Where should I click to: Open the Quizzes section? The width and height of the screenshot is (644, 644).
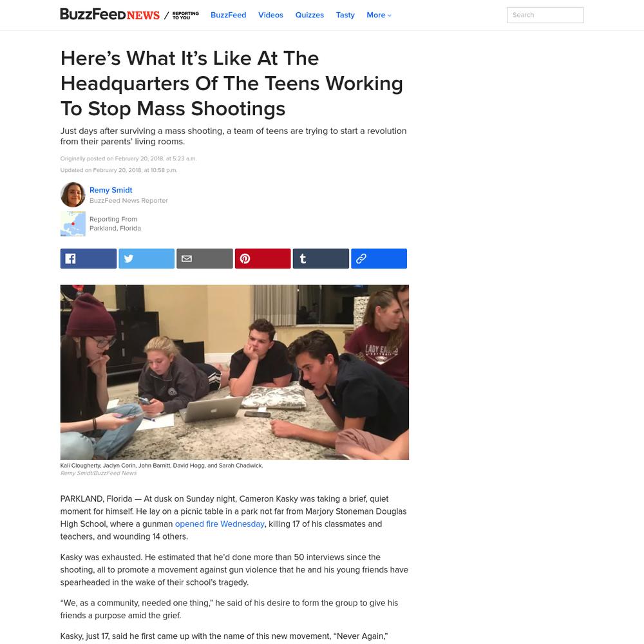(310, 15)
